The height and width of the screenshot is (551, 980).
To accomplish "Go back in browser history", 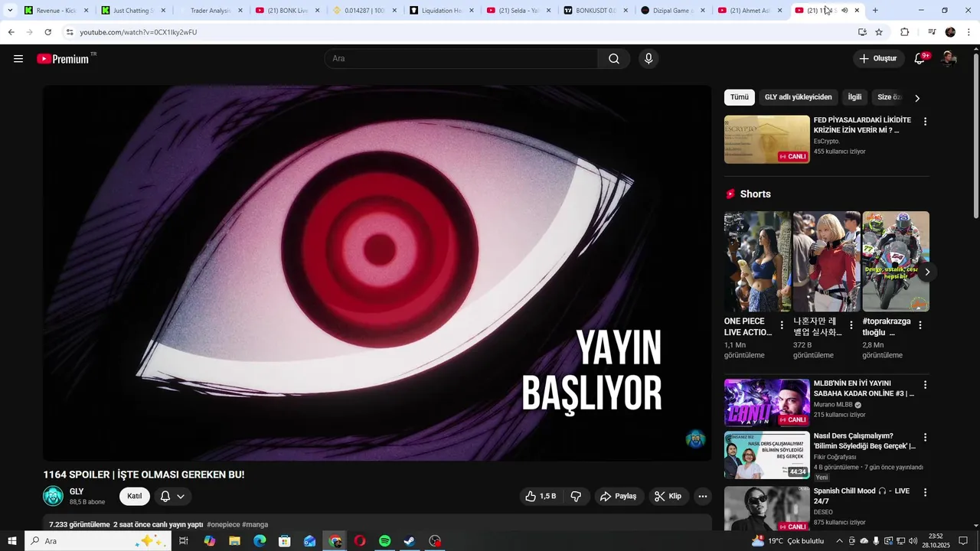I will tap(11, 32).
